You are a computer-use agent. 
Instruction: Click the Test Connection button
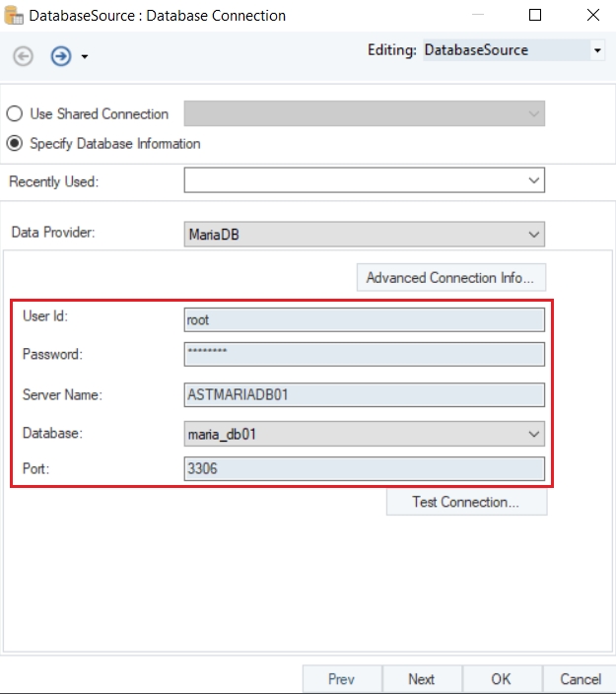(466, 502)
